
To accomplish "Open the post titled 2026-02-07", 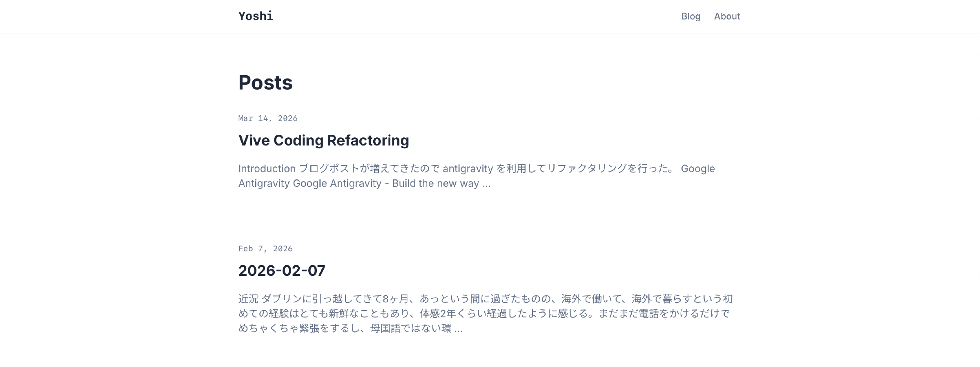I will click(x=282, y=271).
